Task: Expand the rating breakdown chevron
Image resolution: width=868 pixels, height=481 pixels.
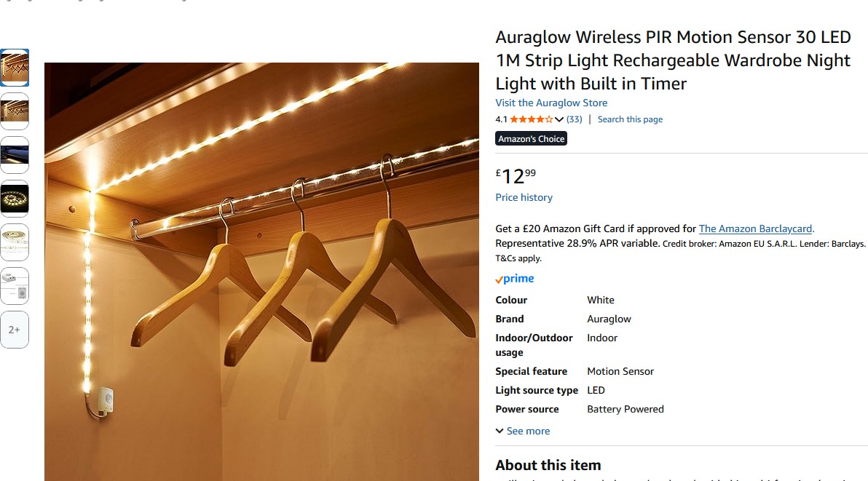Action: [x=559, y=119]
